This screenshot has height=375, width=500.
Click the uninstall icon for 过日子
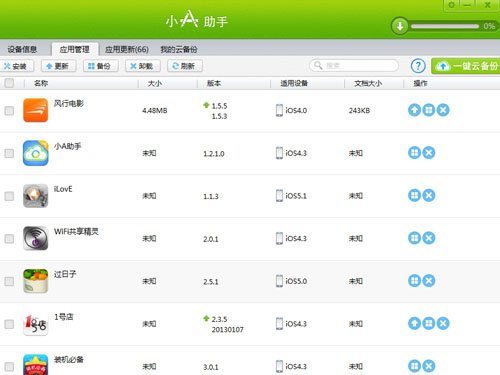point(429,281)
